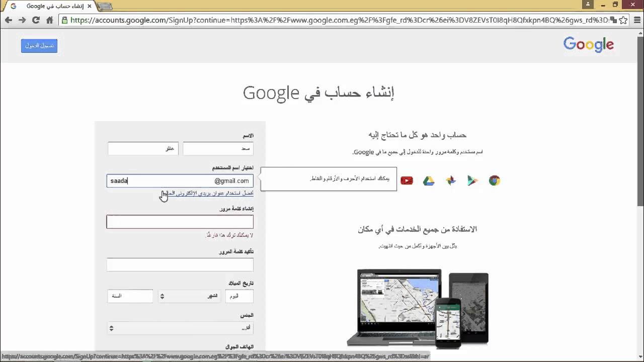Click the green padlock icon in the address bar
Viewport: 644px width, 362px height.
click(64, 20)
